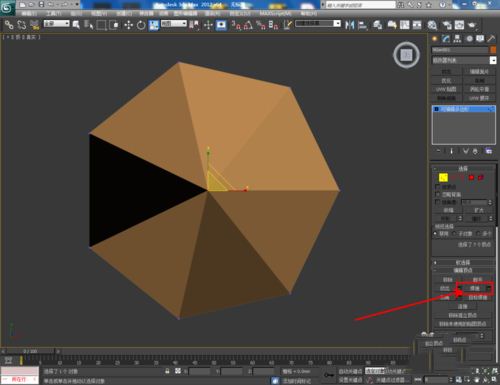
Task: Open the Curve Editor icon
Action: coord(404,25)
